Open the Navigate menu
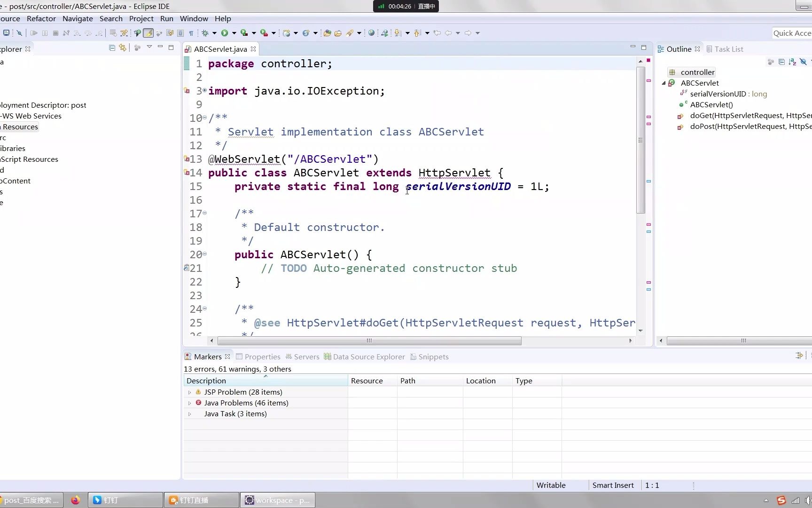The image size is (812, 508). pos(78,18)
